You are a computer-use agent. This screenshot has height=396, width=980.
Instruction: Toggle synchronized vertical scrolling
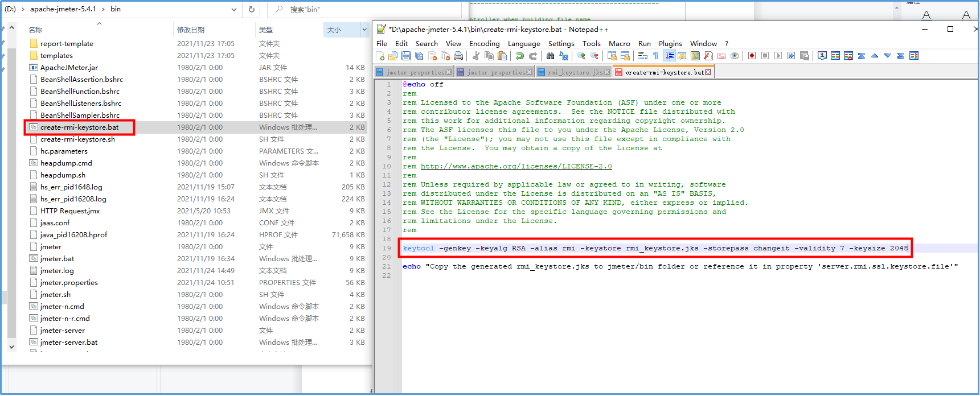pos(612,56)
